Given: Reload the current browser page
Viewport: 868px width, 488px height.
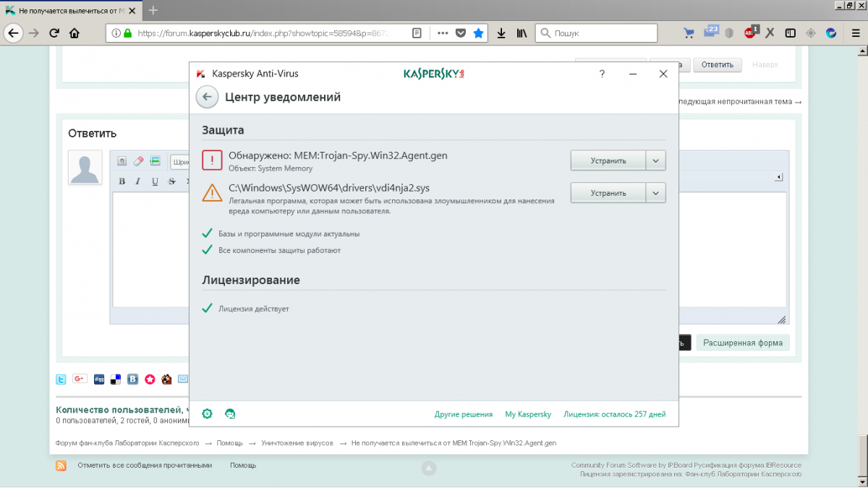Looking at the screenshot, I should click(x=54, y=33).
